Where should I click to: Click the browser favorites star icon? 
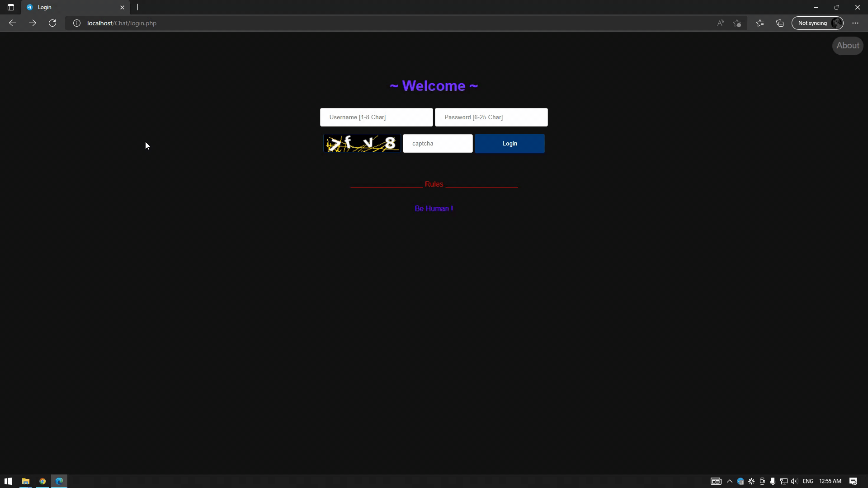point(738,23)
